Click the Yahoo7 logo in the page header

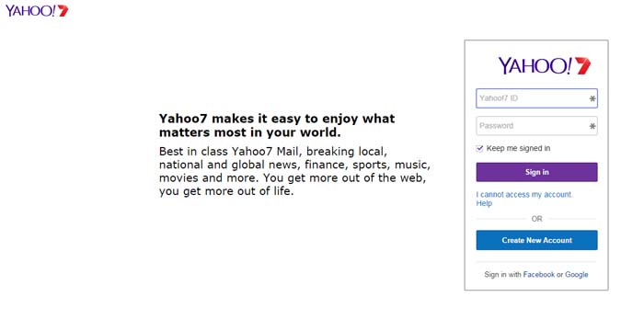click(37, 11)
